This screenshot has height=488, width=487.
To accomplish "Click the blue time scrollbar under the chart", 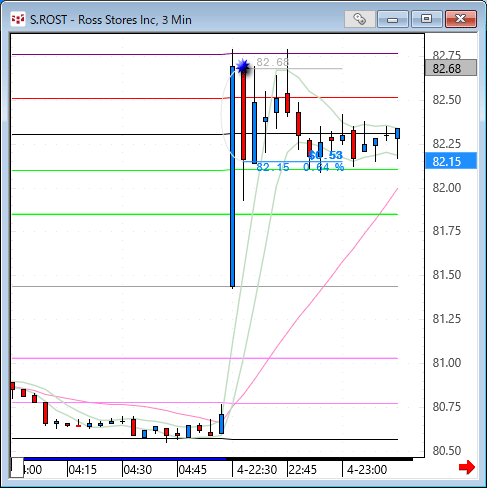I will pyautogui.click(x=125, y=459).
